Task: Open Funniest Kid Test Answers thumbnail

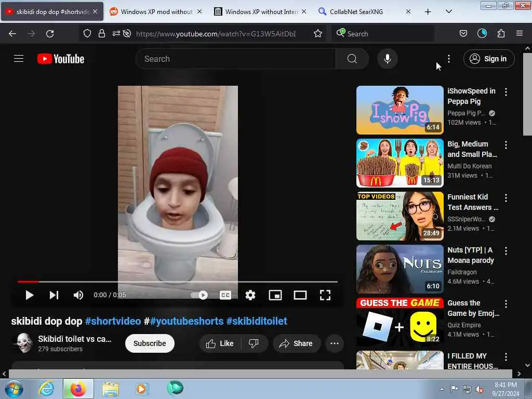Action: [400, 216]
